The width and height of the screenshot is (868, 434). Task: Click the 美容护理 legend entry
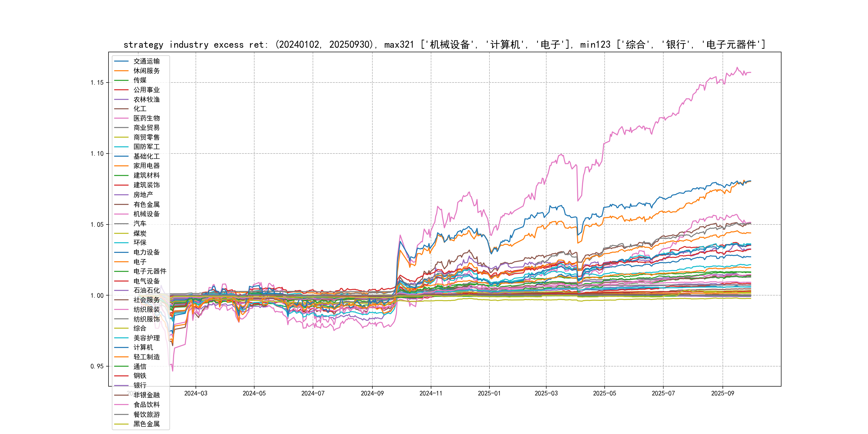coord(146,338)
